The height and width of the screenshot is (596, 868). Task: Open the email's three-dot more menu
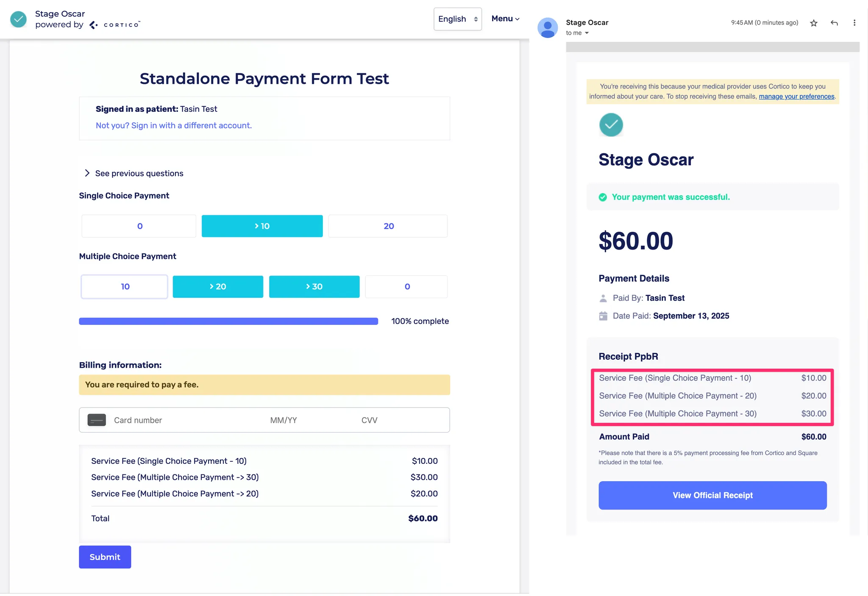[x=854, y=23]
